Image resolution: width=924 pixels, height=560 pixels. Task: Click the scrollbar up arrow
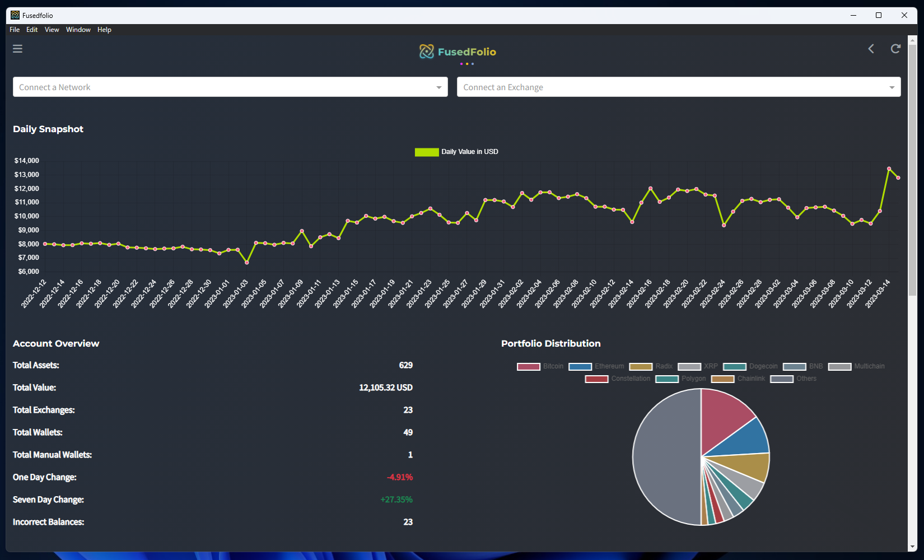pos(912,40)
